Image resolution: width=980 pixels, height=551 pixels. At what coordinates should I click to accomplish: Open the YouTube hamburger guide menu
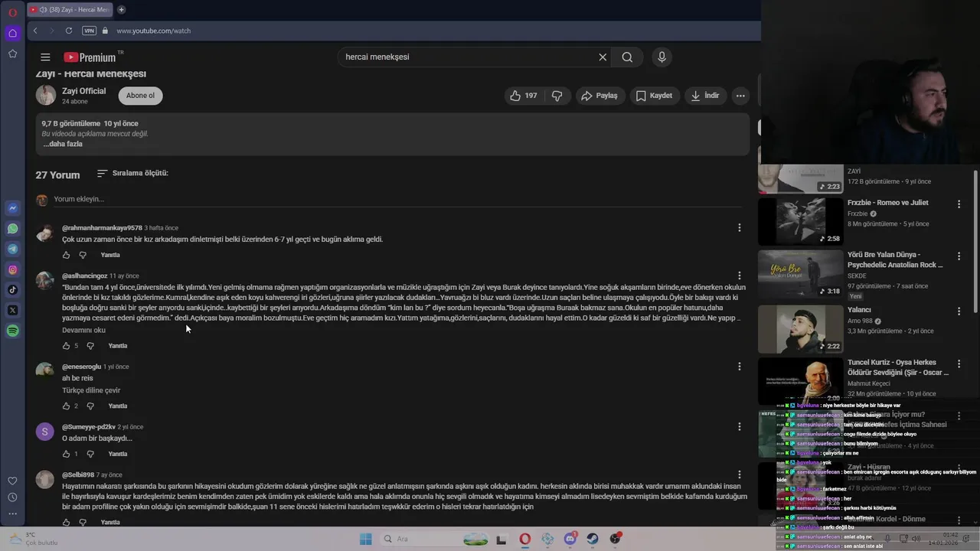45,57
